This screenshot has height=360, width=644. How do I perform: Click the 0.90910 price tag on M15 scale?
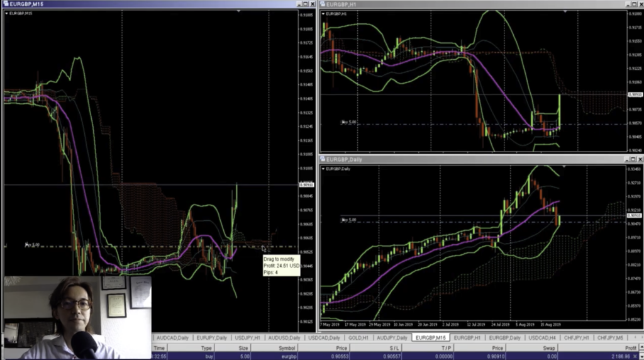pyautogui.click(x=306, y=185)
